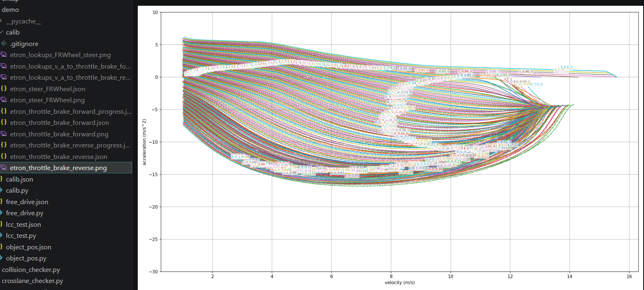Screen dimensions: 644x290
Task: Open lcc_test.py file
Action: point(21,236)
